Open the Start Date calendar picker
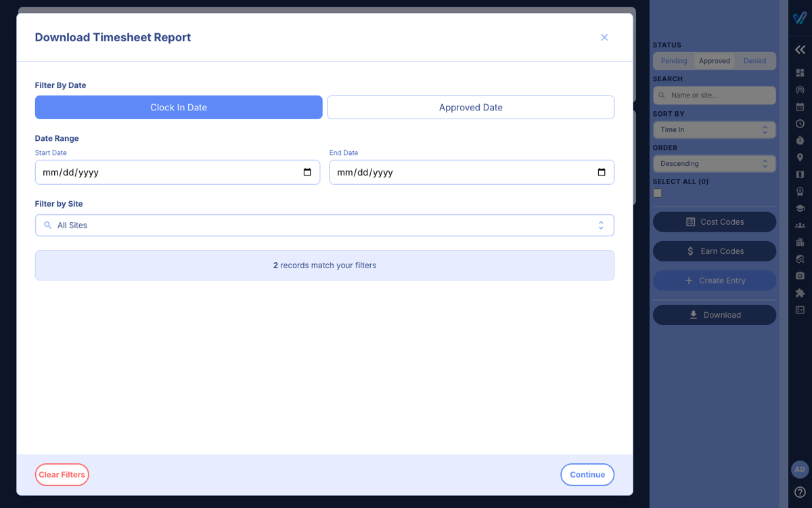The width and height of the screenshot is (812, 508). [307, 172]
